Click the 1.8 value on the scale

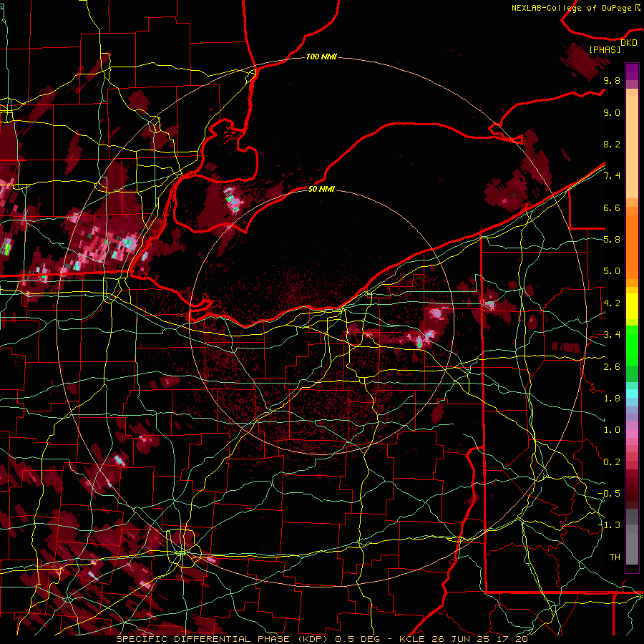click(x=612, y=399)
